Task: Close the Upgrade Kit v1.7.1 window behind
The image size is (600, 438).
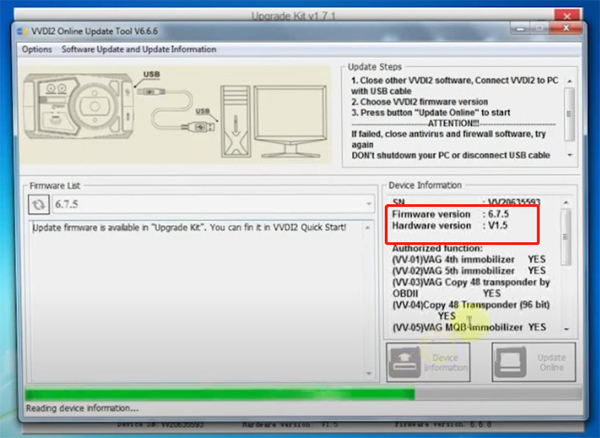Action: (x=567, y=16)
